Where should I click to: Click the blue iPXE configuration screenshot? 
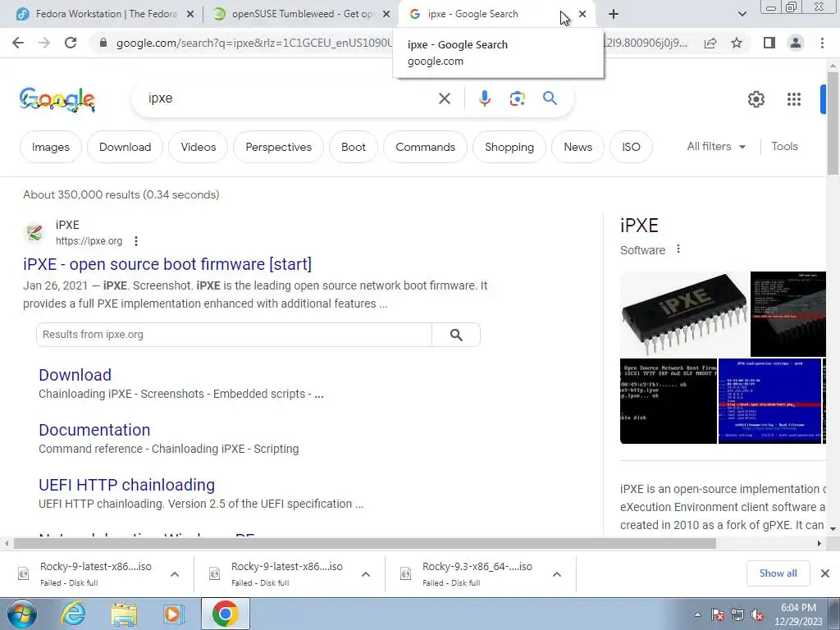click(x=769, y=401)
